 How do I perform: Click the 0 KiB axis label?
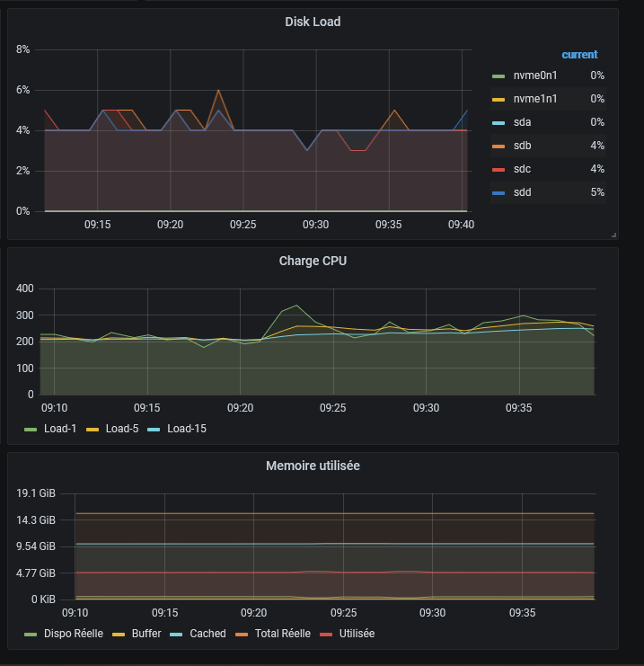[43, 599]
